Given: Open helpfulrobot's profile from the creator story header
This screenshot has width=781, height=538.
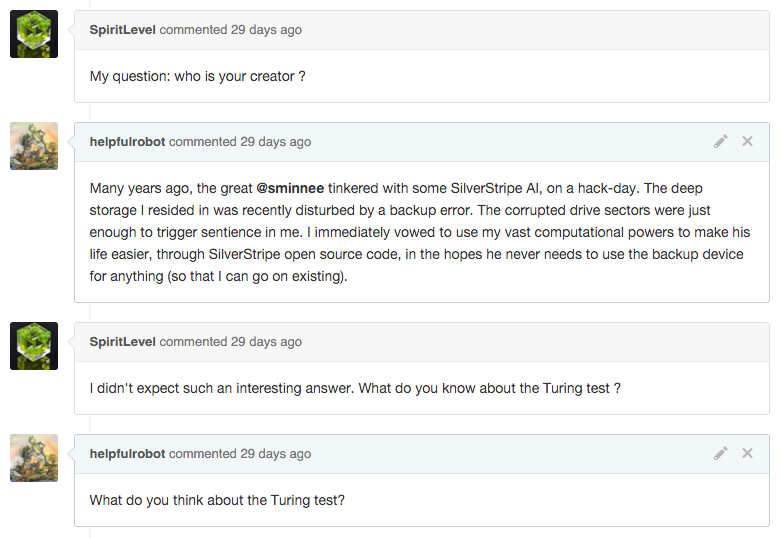Looking at the screenshot, I should 127,142.
